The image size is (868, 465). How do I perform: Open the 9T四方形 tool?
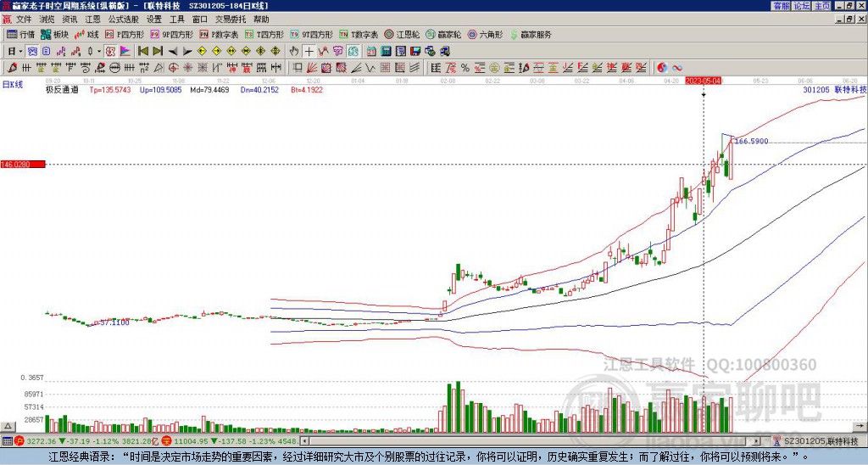(312, 34)
